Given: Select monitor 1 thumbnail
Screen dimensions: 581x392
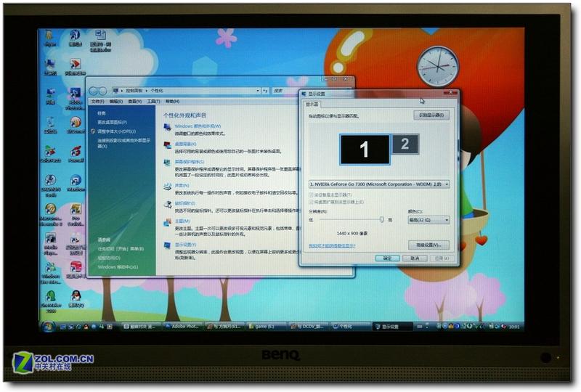Looking at the screenshot, I should coord(365,150).
